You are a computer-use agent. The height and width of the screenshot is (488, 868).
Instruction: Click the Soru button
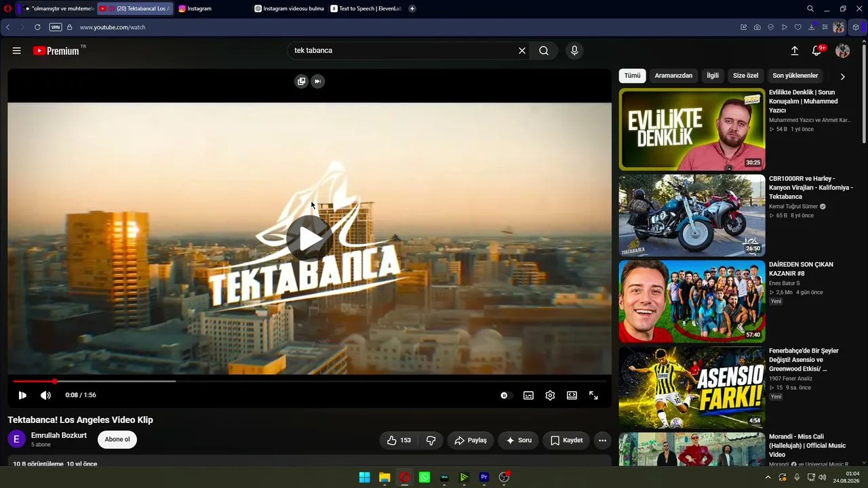coord(519,441)
